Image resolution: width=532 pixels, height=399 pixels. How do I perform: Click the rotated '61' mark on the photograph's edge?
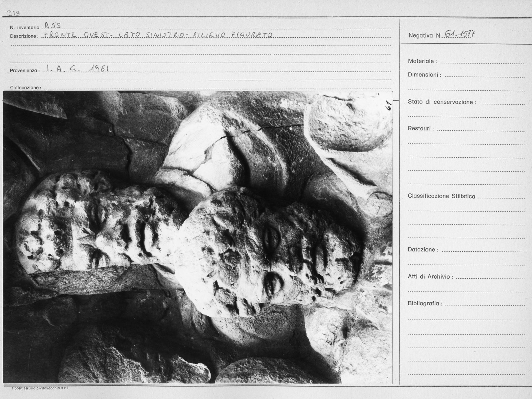tap(389, 106)
